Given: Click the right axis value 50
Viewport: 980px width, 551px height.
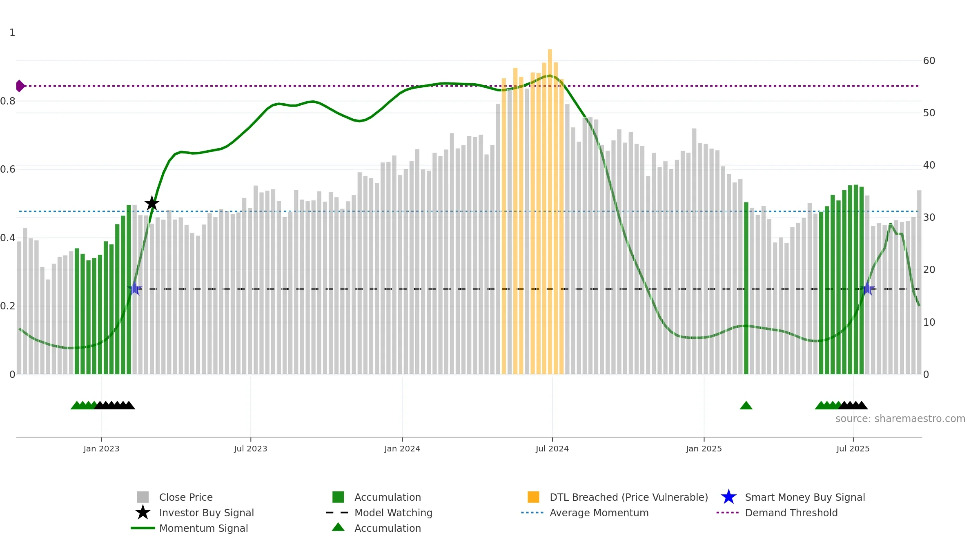Looking at the screenshot, I should pyautogui.click(x=929, y=113).
